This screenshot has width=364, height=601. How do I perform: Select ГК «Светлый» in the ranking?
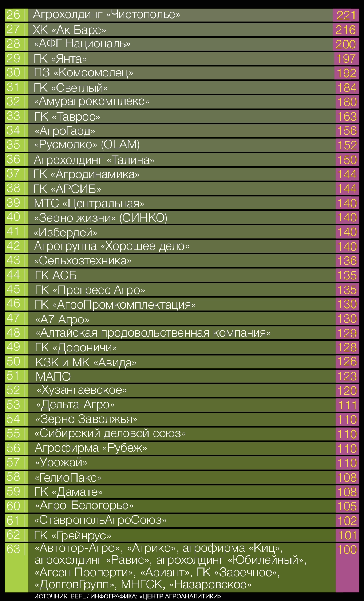coord(71,87)
